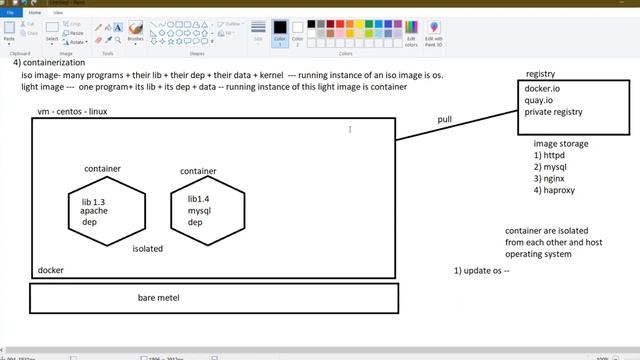Open the shape Fill dropdown
640x360 pixels.
tap(226, 33)
